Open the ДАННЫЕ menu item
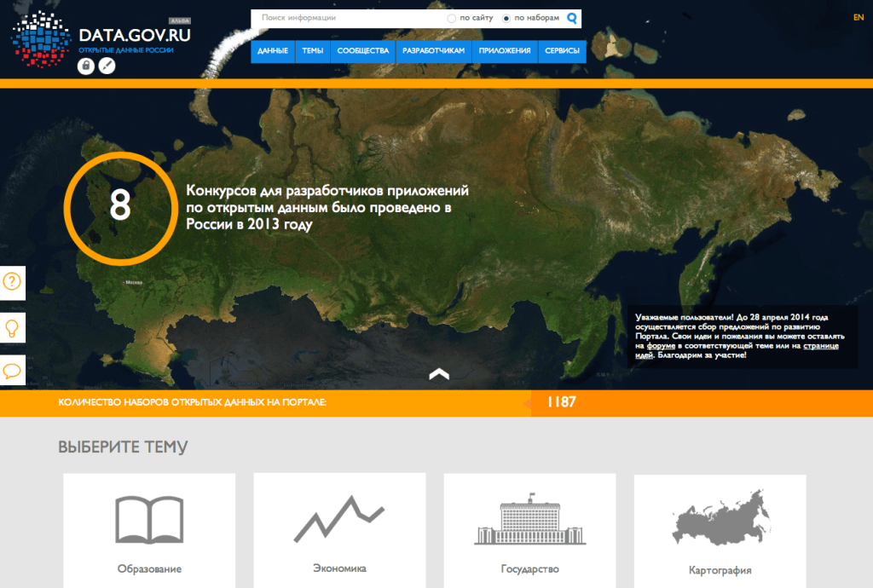 coord(273,51)
